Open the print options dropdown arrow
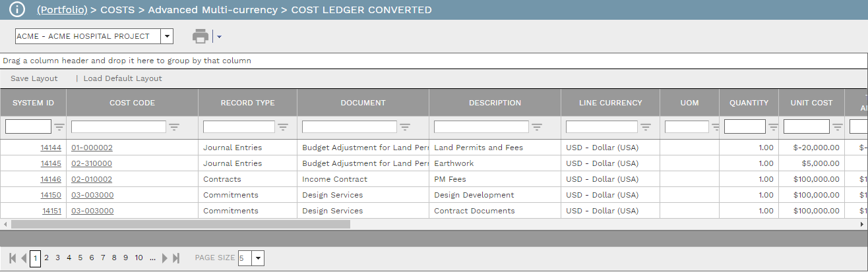 coord(219,37)
